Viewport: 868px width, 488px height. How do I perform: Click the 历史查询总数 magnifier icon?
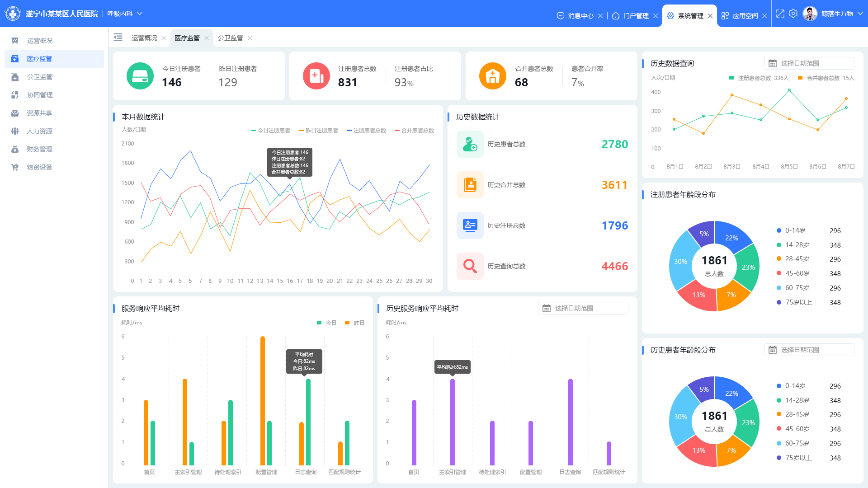point(470,266)
